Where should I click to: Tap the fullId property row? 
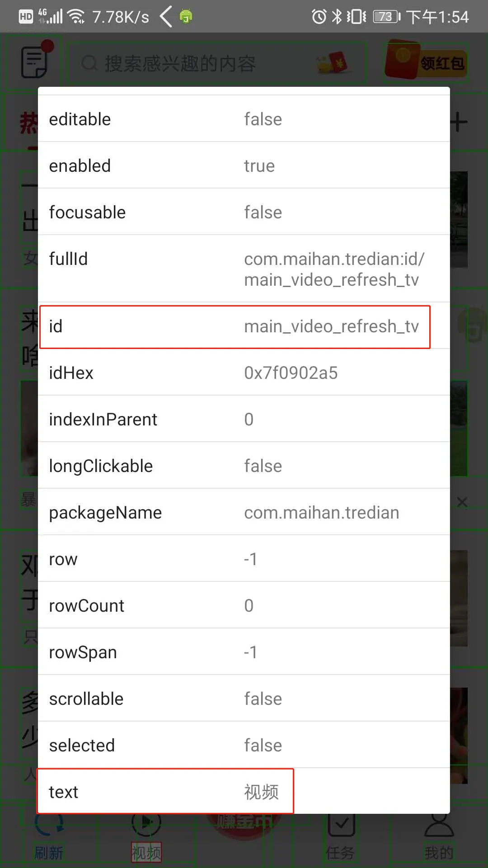pyautogui.click(x=244, y=269)
